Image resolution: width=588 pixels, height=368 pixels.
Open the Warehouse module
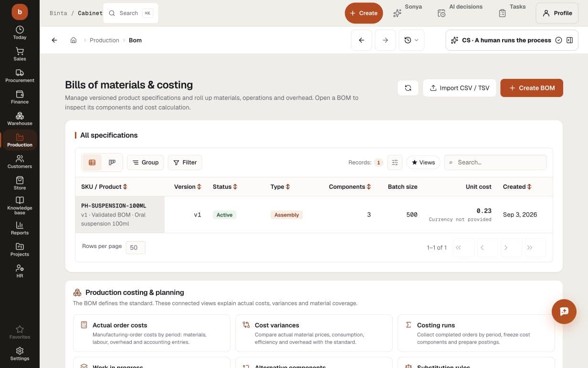click(x=20, y=119)
